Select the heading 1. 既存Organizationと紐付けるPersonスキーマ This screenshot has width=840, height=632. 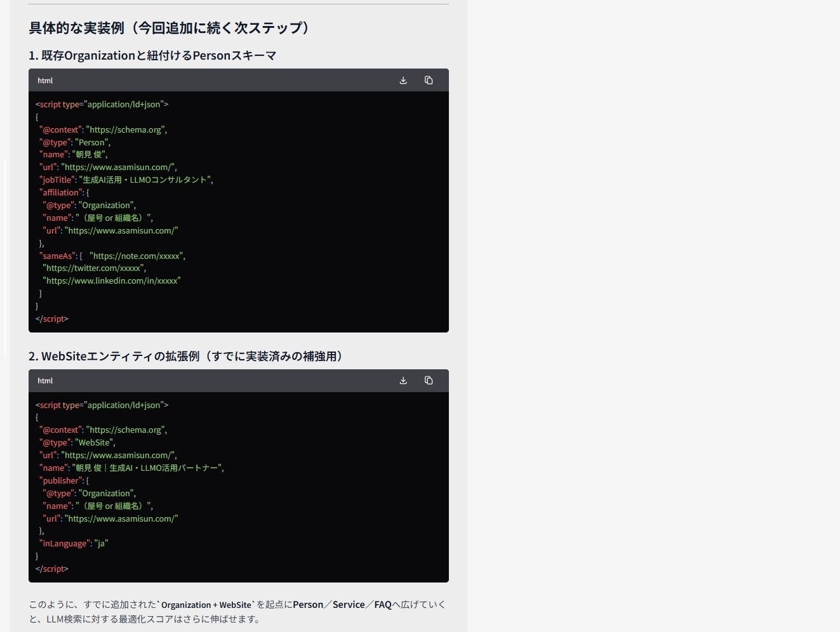pyautogui.click(x=152, y=55)
